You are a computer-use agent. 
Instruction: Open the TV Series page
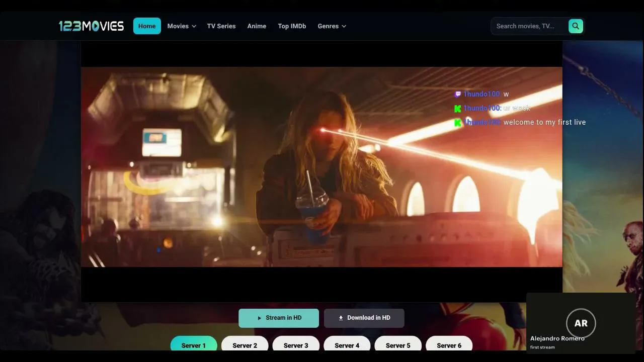click(221, 26)
